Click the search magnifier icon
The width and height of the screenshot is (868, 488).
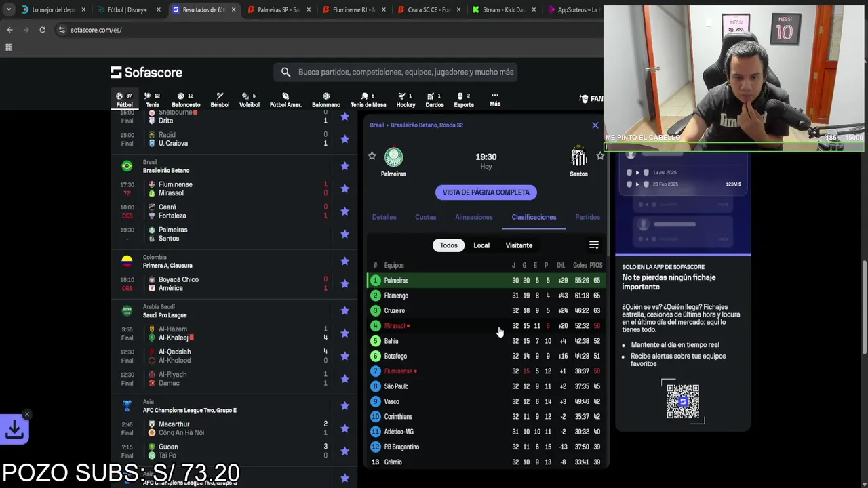tap(285, 72)
